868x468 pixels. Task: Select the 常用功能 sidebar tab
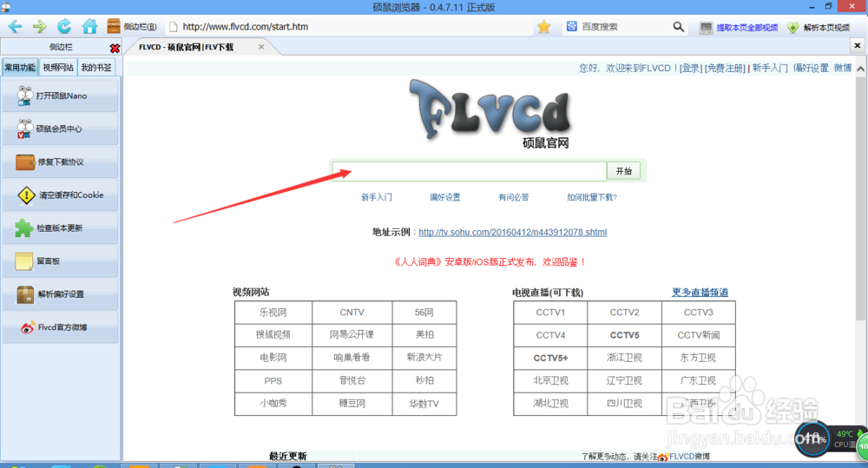[x=20, y=68]
